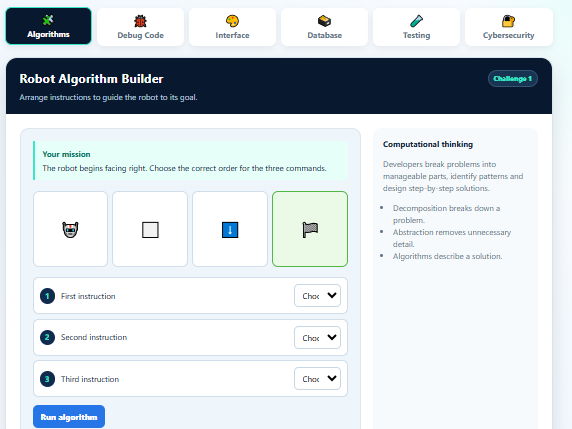Click the step 2 number circle
The image size is (572, 429).
(x=47, y=337)
